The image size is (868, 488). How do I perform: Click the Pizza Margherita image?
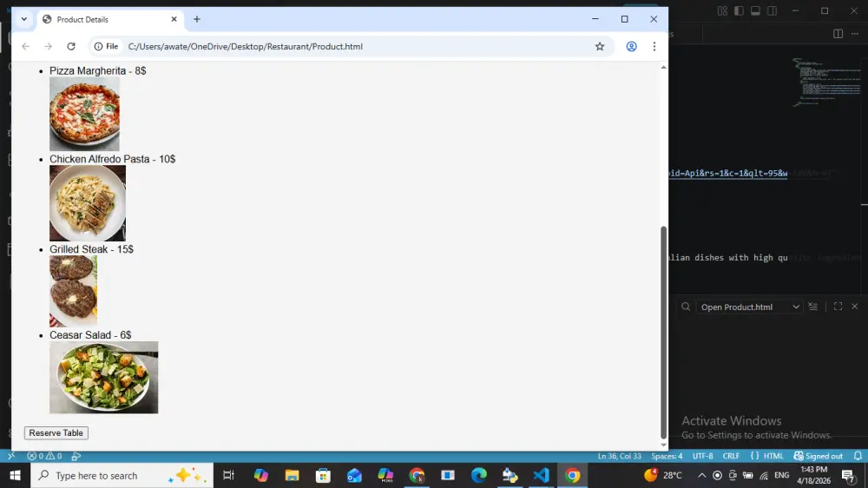pyautogui.click(x=84, y=114)
